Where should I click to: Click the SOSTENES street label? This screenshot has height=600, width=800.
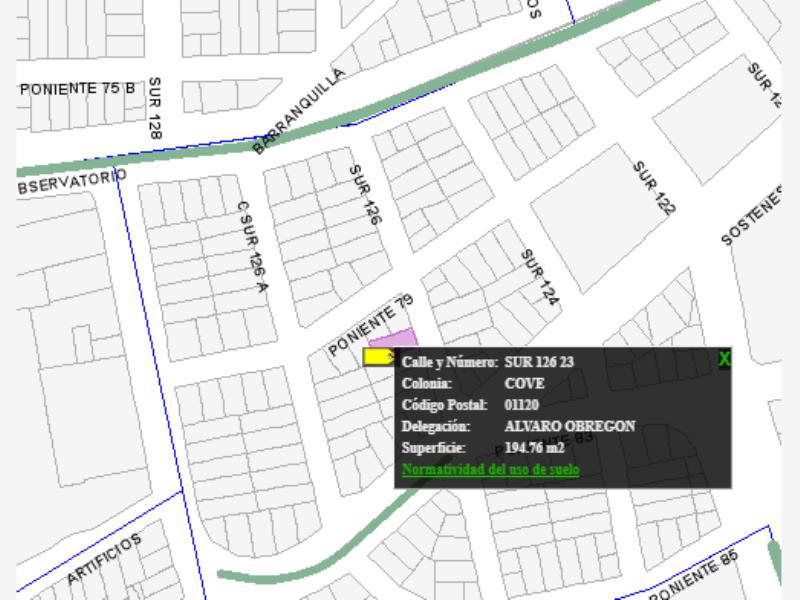click(751, 216)
